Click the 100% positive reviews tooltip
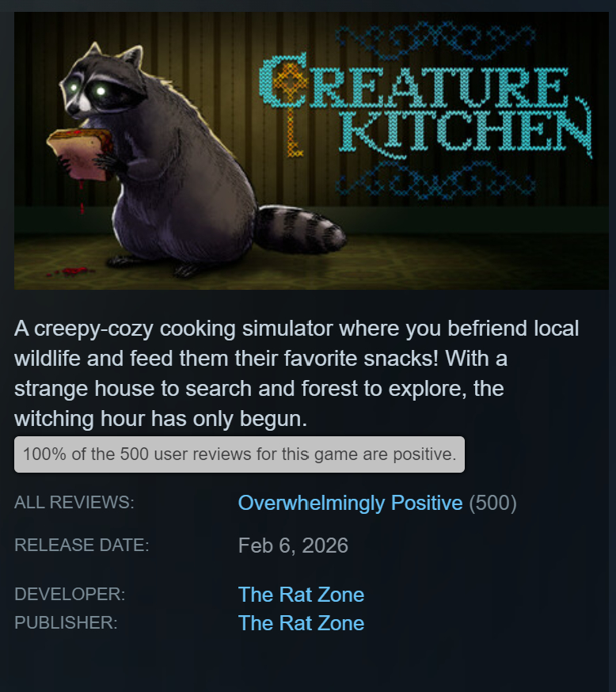 click(x=239, y=454)
